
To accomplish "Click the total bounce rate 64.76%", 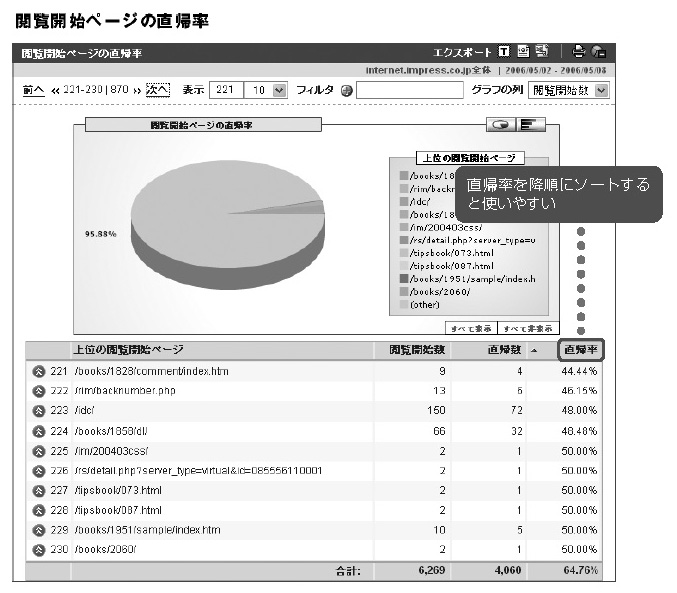I will [x=581, y=571].
